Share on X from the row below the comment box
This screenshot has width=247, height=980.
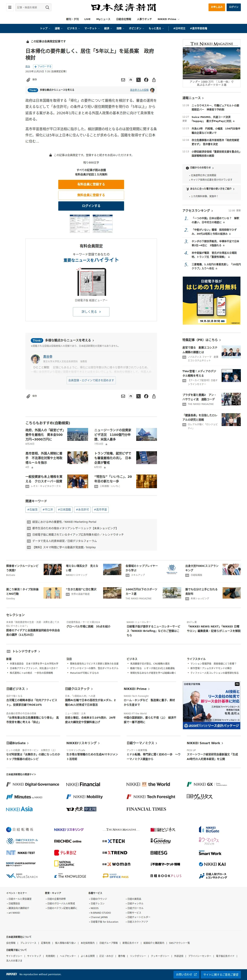[x=139, y=396]
